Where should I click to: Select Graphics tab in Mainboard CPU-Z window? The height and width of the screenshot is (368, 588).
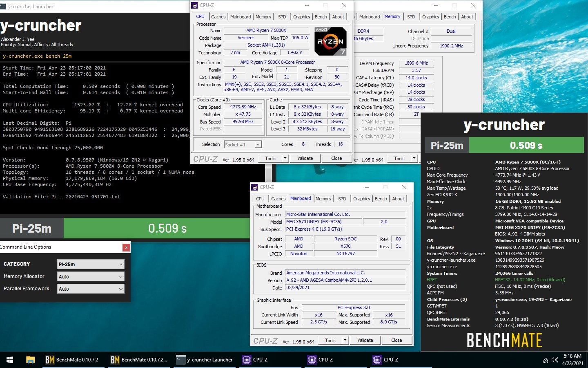click(361, 199)
